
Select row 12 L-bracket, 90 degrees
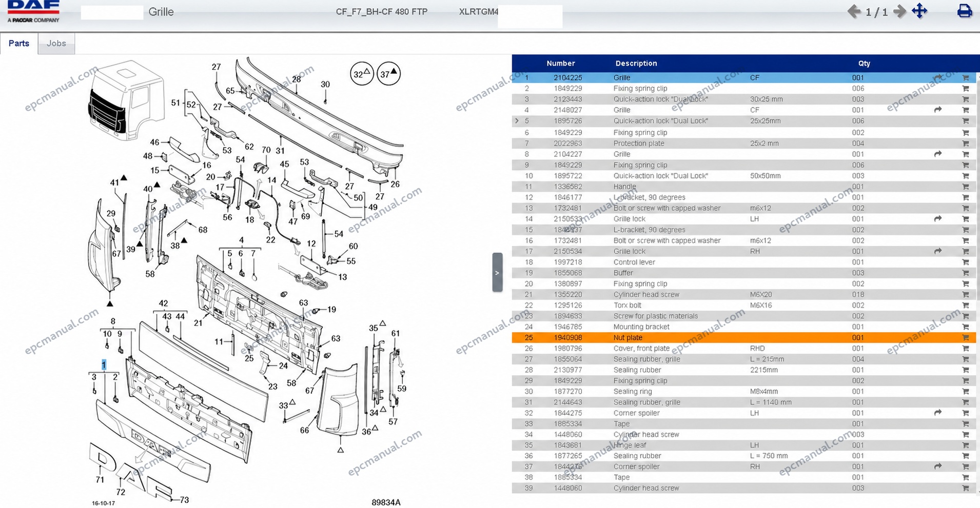point(744,197)
